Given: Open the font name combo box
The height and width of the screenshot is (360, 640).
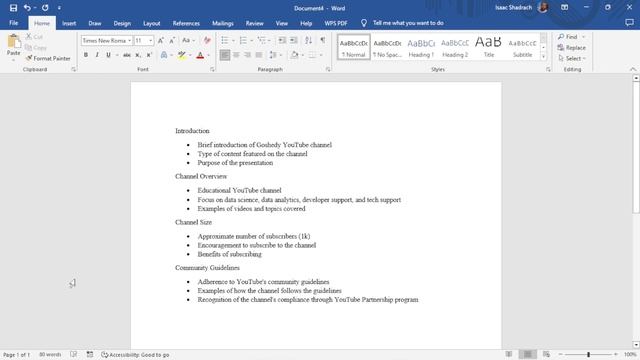Looking at the screenshot, I should [x=106, y=40].
